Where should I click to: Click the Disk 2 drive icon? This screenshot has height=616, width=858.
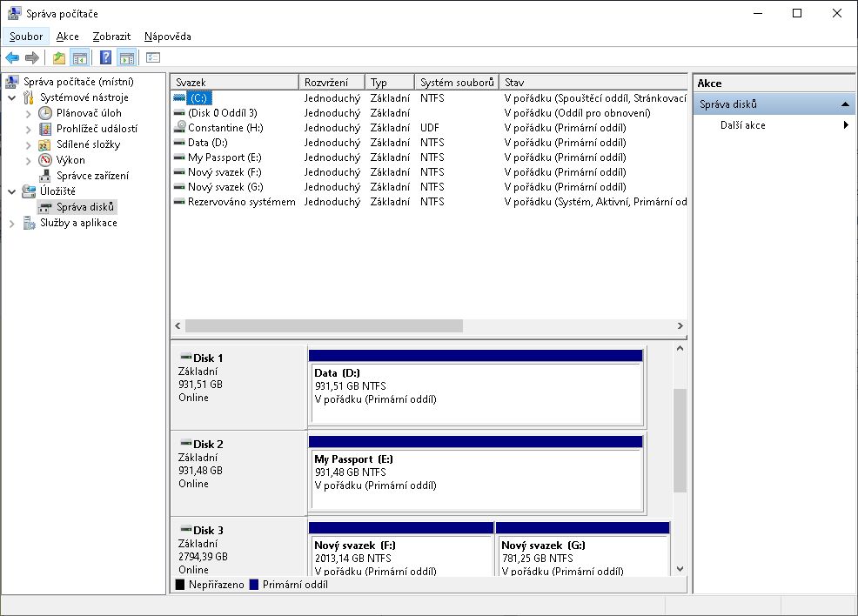tap(186, 443)
